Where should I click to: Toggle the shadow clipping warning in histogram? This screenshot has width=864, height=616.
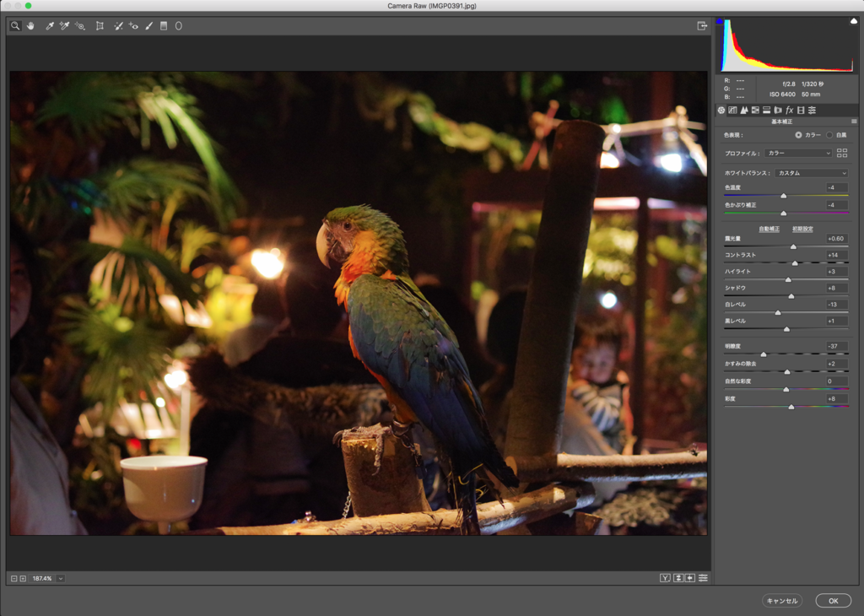pyautogui.click(x=720, y=21)
